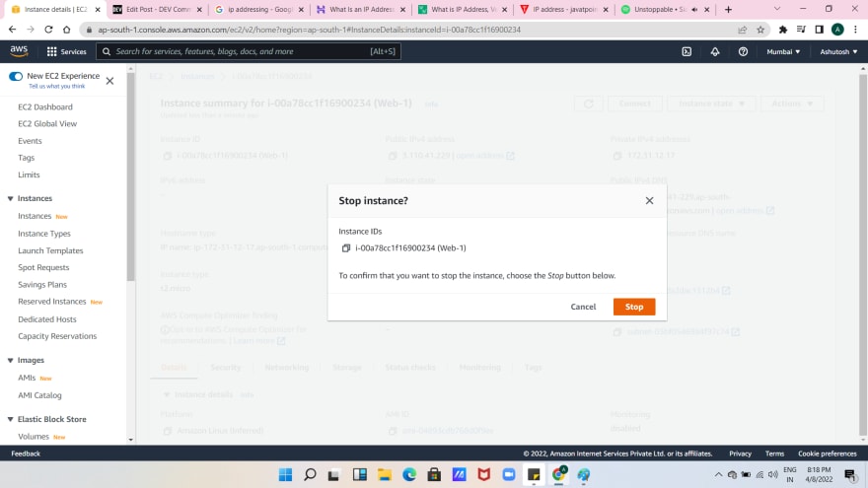Open Savings Plans
868x488 pixels.
pyautogui.click(x=42, y=284)
